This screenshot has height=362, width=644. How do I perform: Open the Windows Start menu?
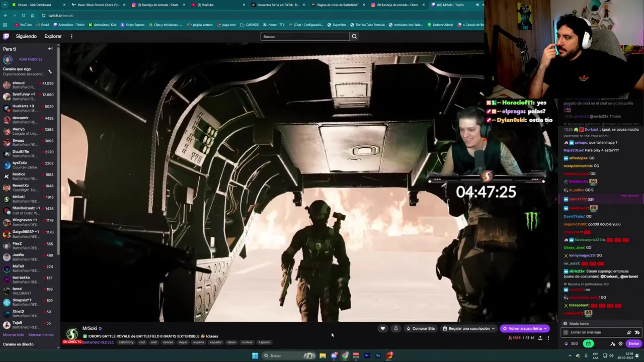[x=255, y=355]
